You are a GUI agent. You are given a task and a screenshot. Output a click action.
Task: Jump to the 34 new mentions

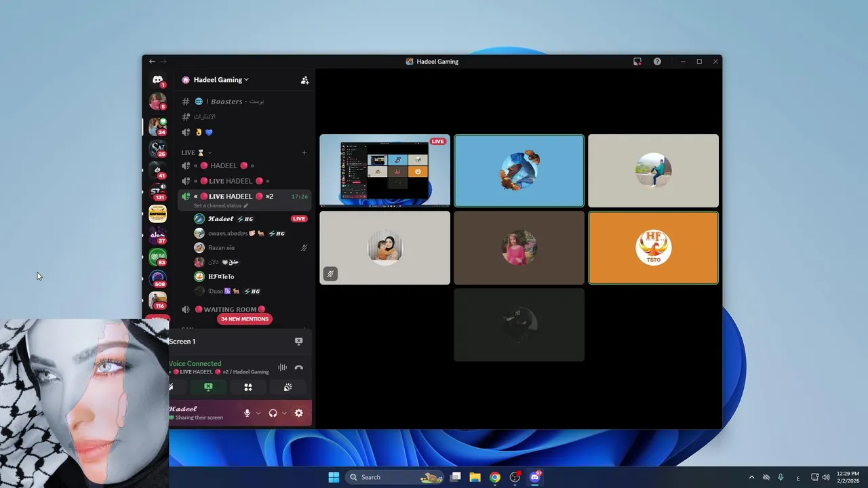pos(245,319)
